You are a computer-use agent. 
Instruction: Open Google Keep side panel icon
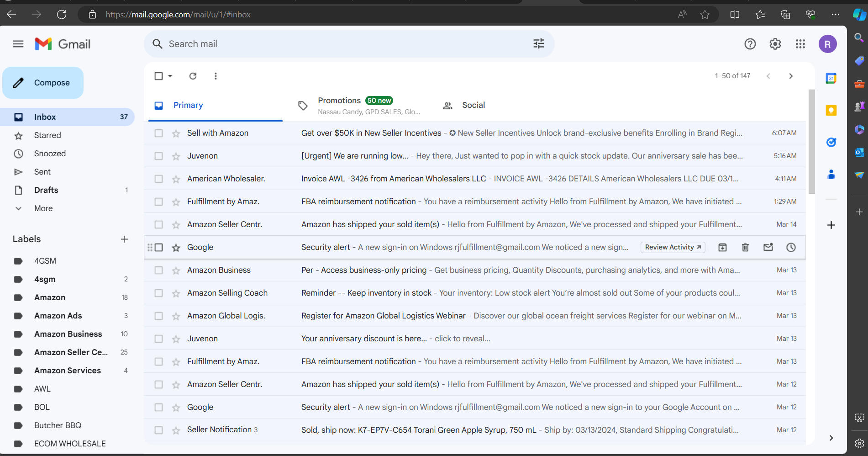click(x=831, y=111)
